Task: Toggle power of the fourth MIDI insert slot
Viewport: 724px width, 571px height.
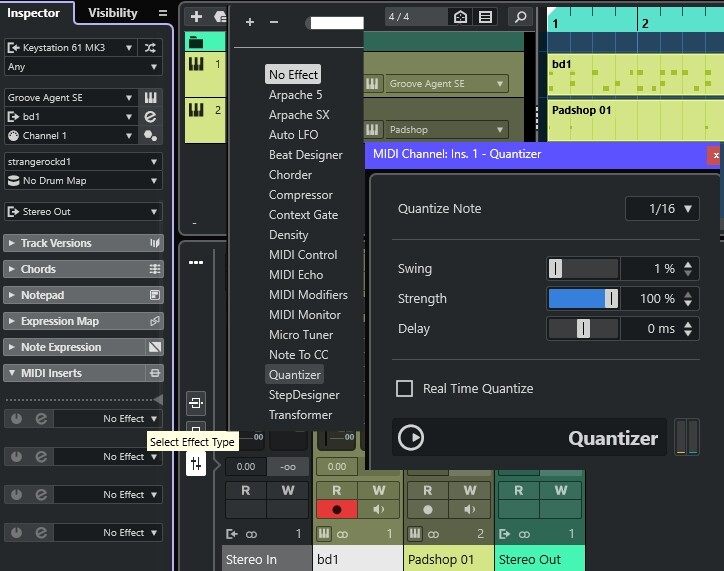Action: point(17,532)
